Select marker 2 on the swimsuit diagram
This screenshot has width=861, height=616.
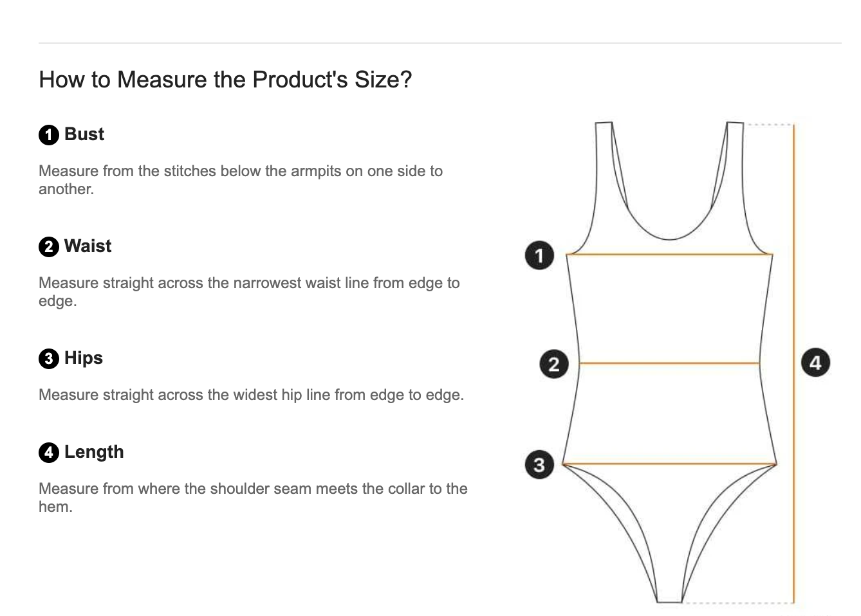[553, 364]
